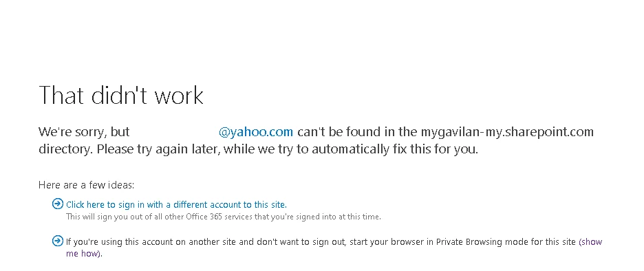The height and width of the screenshot is (271, 644).
Task: Click the arrow icon beside the Private Browsing tip
Action: pos(58,241)
